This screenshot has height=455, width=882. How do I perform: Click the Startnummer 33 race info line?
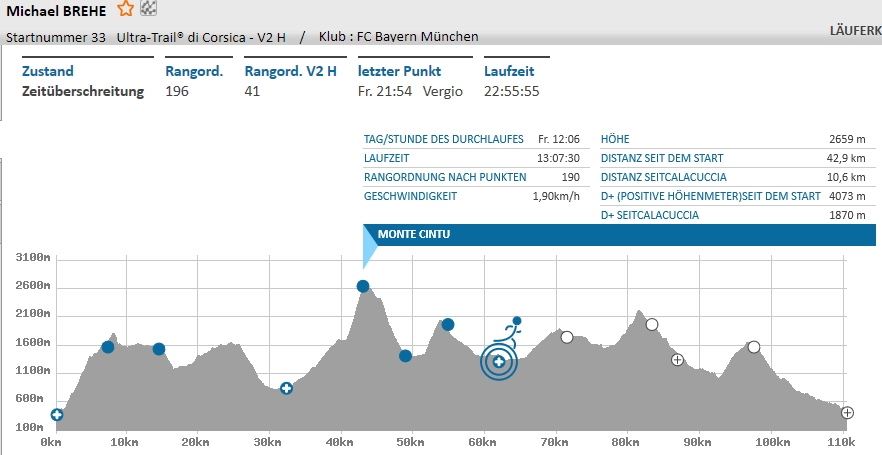tap(146, 38)
